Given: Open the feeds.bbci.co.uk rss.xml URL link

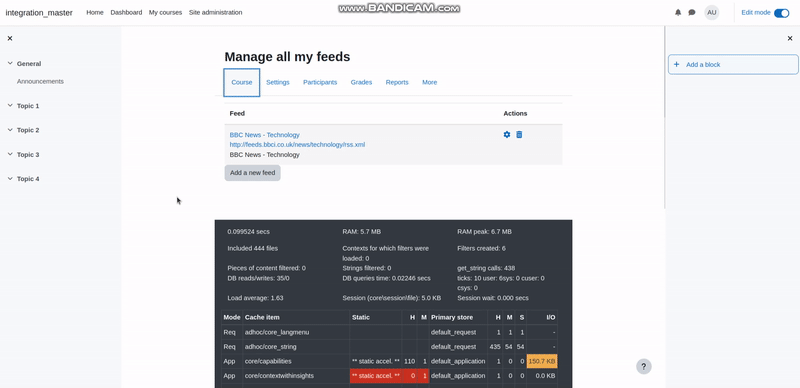Looking at the screenshot, I should [297, 144].
